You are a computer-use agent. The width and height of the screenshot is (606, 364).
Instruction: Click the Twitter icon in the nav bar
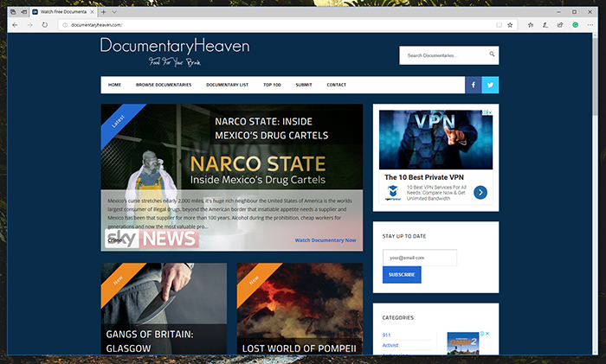click(x=490, y=85)
